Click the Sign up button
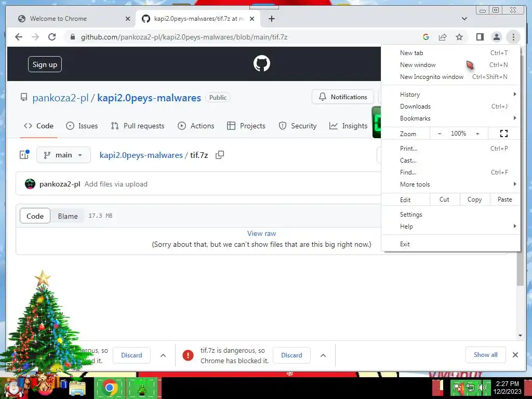532x399 pixels. (45, 64)
